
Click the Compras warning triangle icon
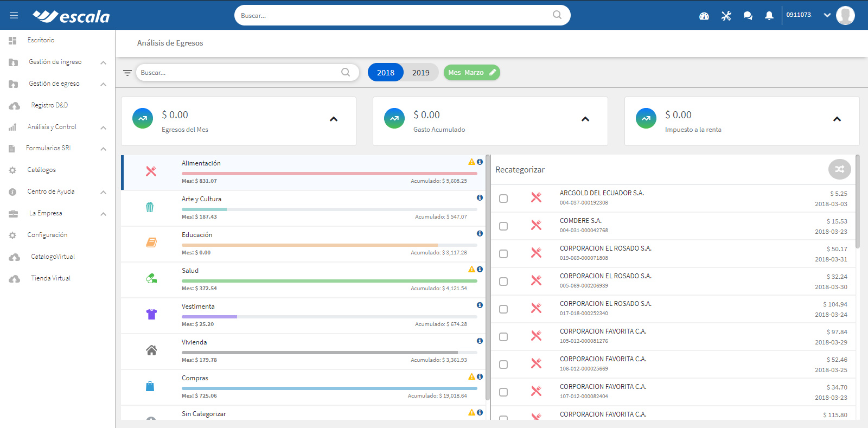472,376
